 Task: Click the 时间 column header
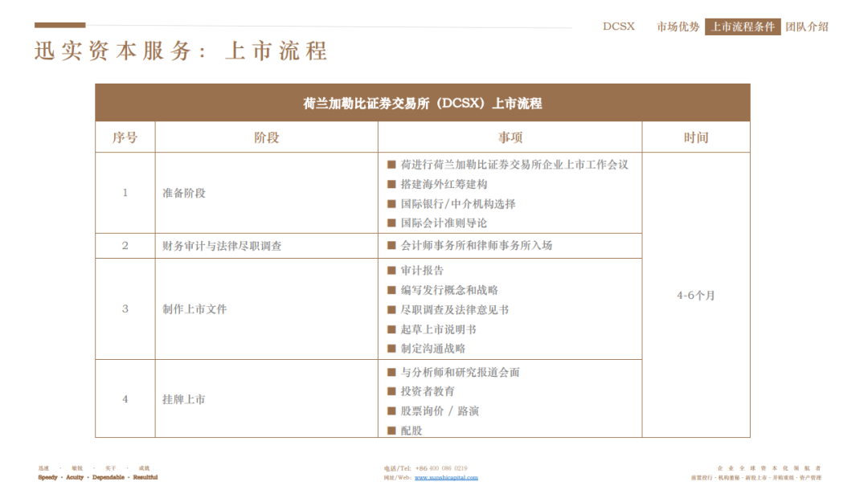tap(696, 137)
